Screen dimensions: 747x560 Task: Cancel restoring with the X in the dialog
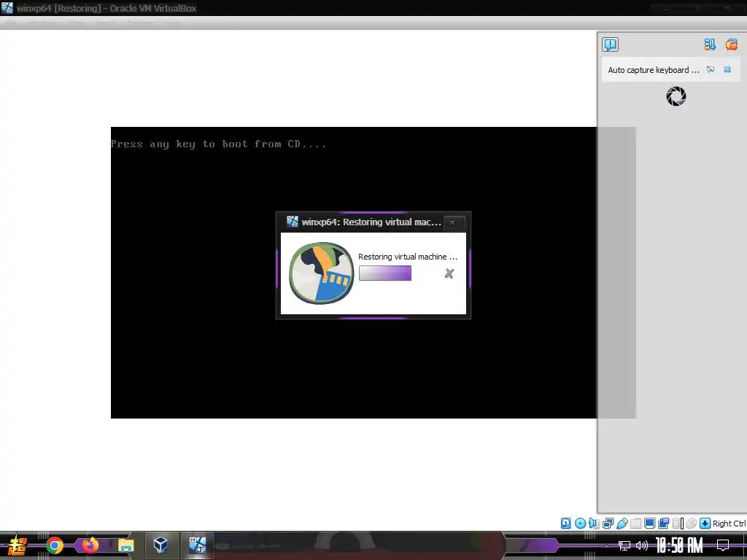(449, 273)
